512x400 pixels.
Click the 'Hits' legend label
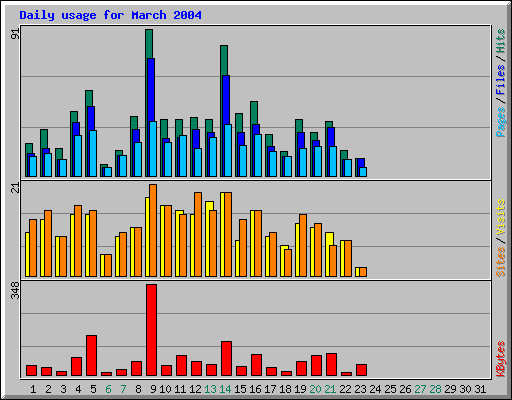click(500, 41)
